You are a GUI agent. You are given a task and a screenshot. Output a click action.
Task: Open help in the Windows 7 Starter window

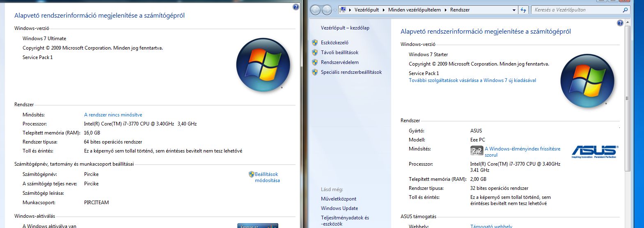(x=620, y=23)
